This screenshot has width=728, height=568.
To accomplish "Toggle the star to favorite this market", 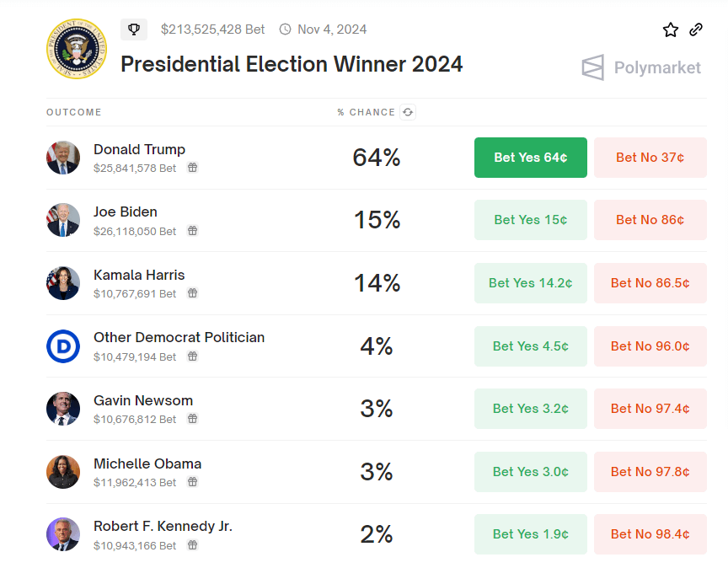I will (x=671, y=29).
